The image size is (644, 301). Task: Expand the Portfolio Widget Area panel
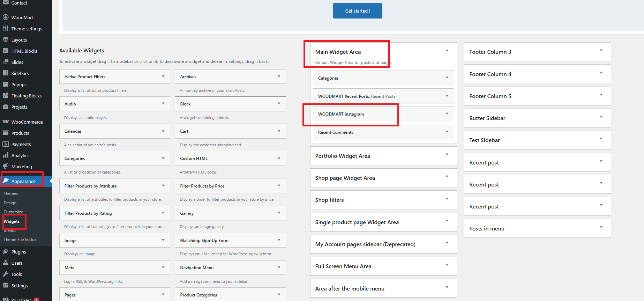coord(447,154)
